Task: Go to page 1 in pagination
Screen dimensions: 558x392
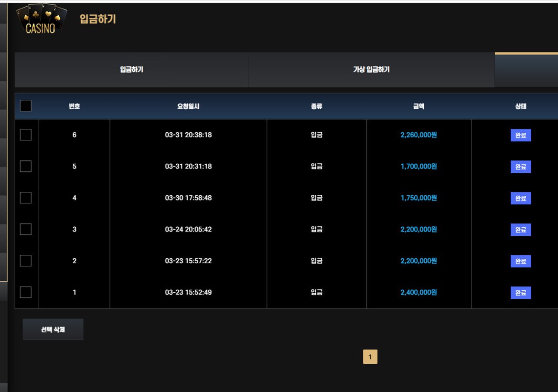Action: [370, 357]
